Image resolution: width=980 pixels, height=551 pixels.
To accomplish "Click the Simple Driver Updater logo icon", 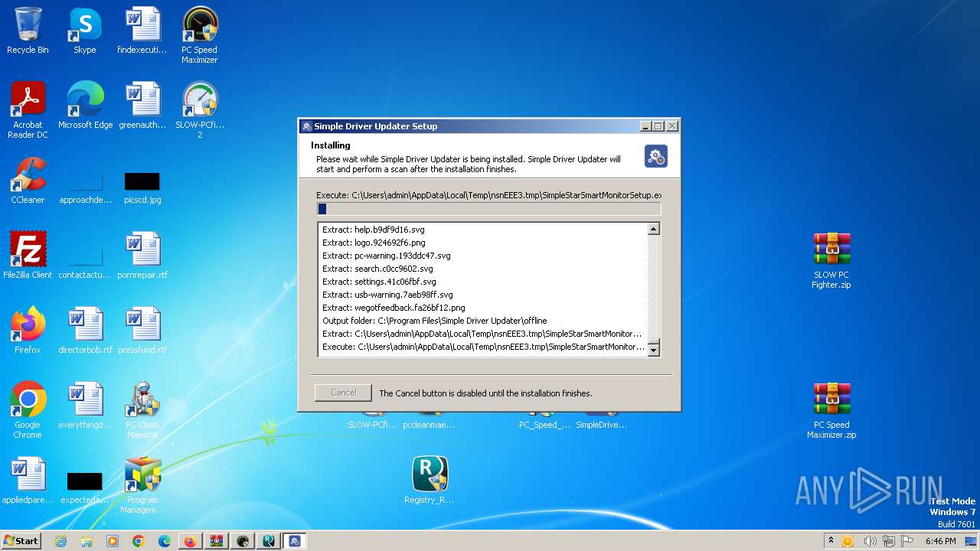I will [x=655, y=156].
